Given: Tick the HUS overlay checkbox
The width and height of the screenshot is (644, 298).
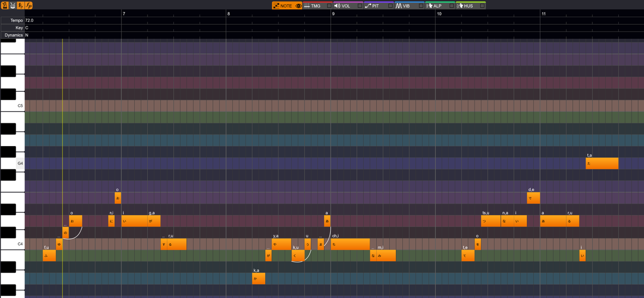Looking at the screenshot, I should pyautogui.click(x=482, y=6).
